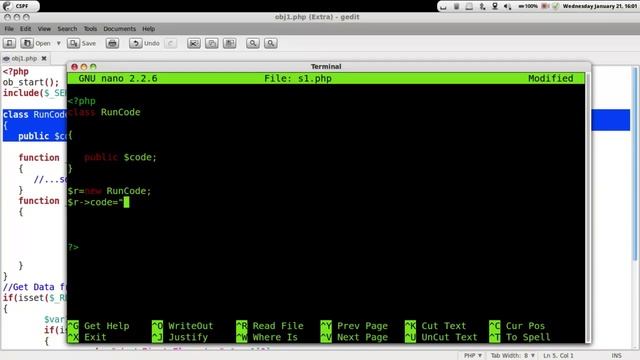The height and width of the screenshot is (360, 640).
Task: Click '//Get Data' comment line in gedit
Action: pyautogui.click(x=34, y=287)
